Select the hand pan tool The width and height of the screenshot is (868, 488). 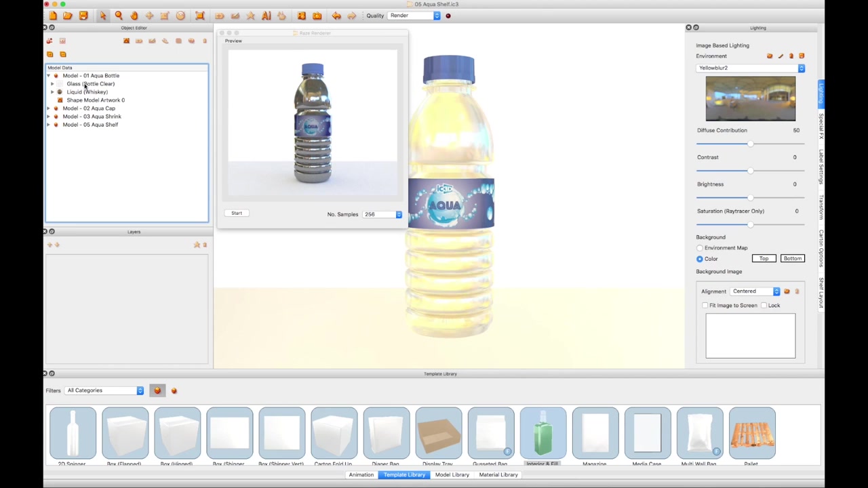134,16
